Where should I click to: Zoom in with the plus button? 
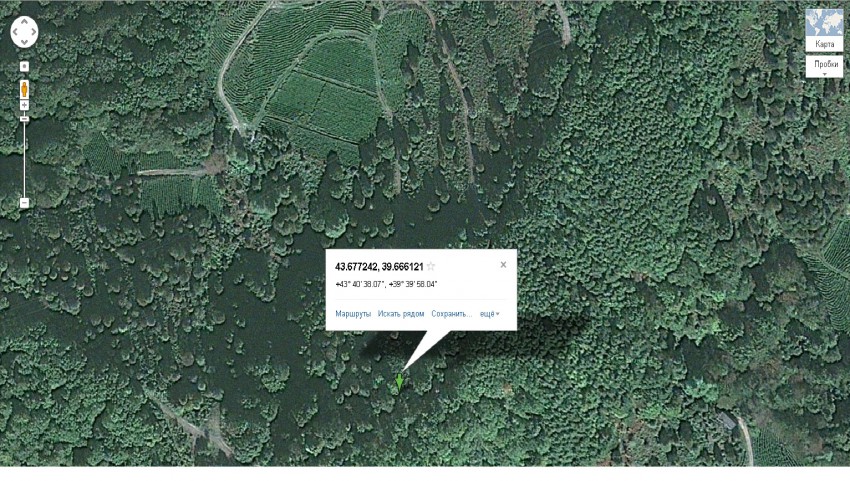point(24,105)
